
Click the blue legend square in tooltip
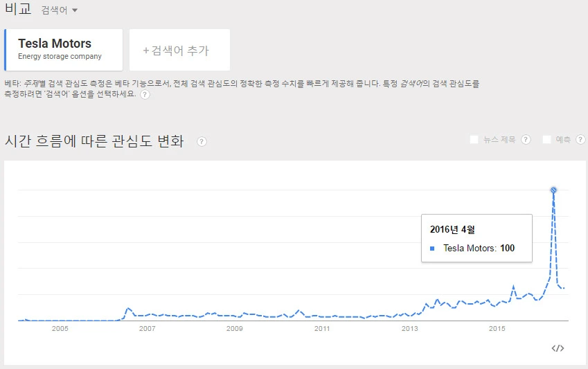pos(432,249)
